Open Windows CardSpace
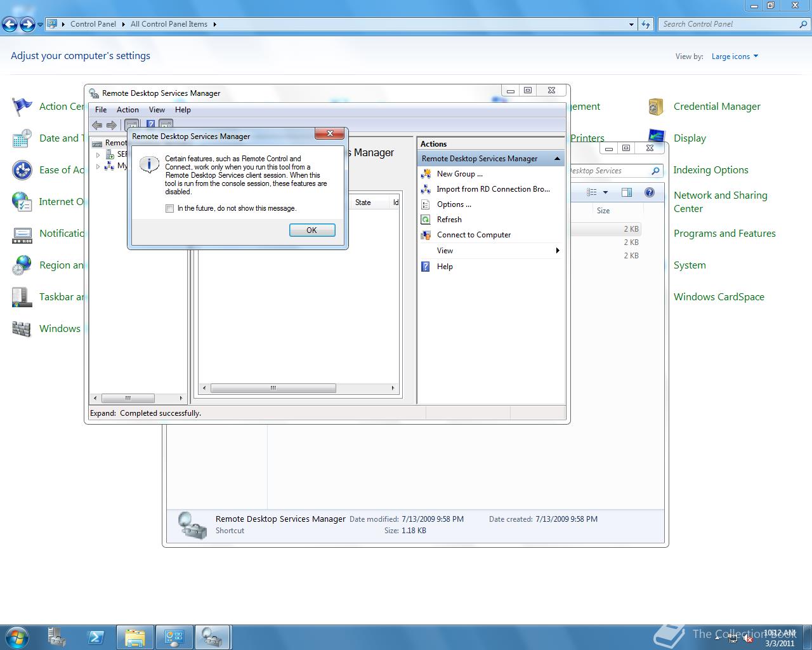Viewport: 812px width, 650px height. pos(719,297)
